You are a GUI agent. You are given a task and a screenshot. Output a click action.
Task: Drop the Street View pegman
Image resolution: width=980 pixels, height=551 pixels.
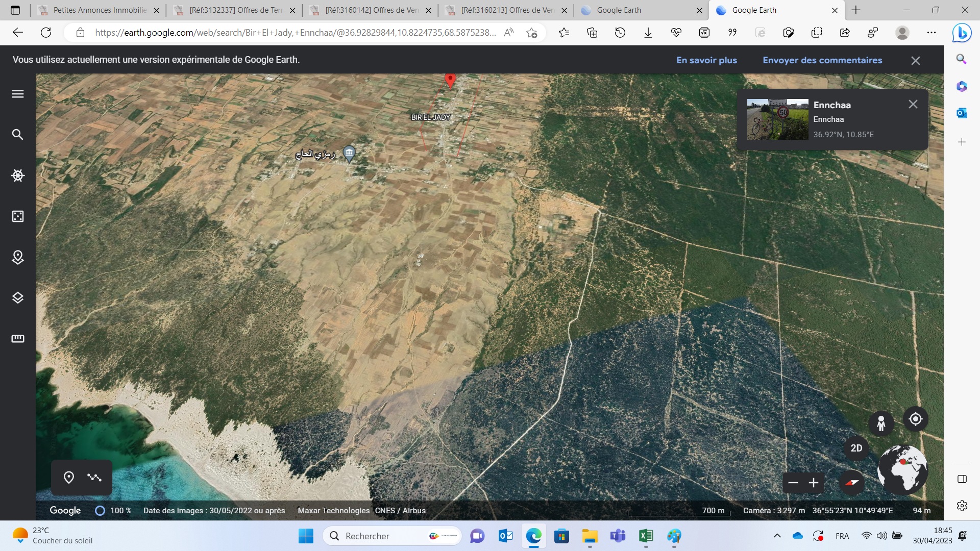click(881, 423)
